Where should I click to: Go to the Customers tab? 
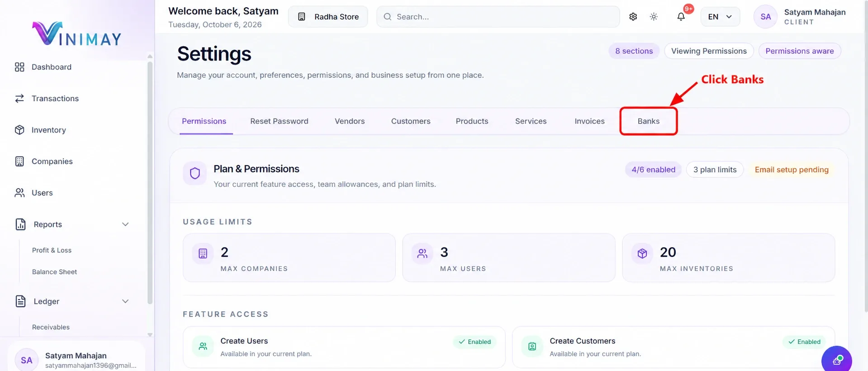pyautogui.click(x=411, y=121)
